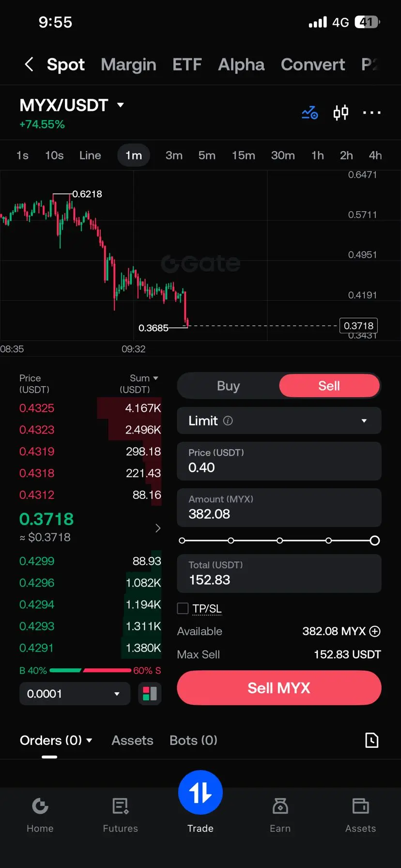This screenshot has width=401, height=868.
Task: Pick ask price 0.4319
Action: click(37, 451)
